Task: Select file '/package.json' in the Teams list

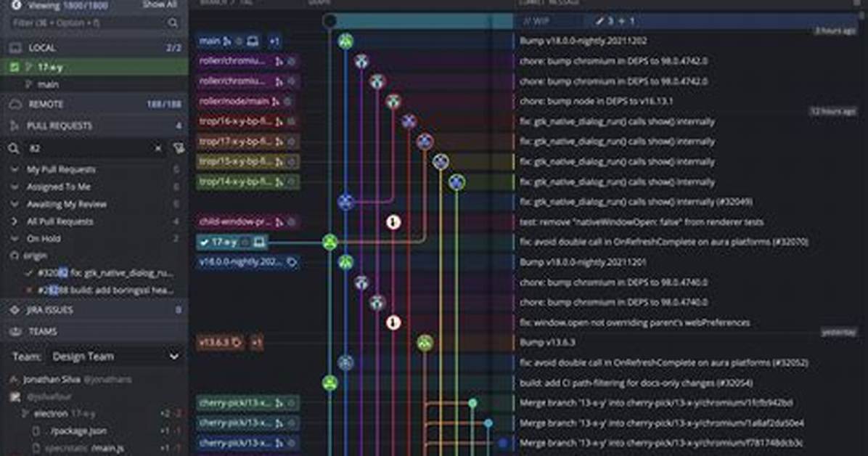Action: point(78,431)
